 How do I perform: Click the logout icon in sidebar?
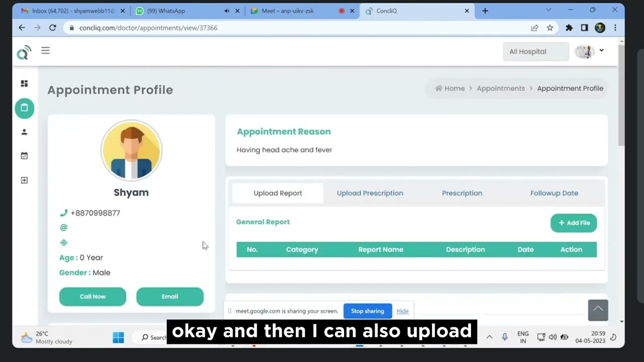(x=24, y=180)
